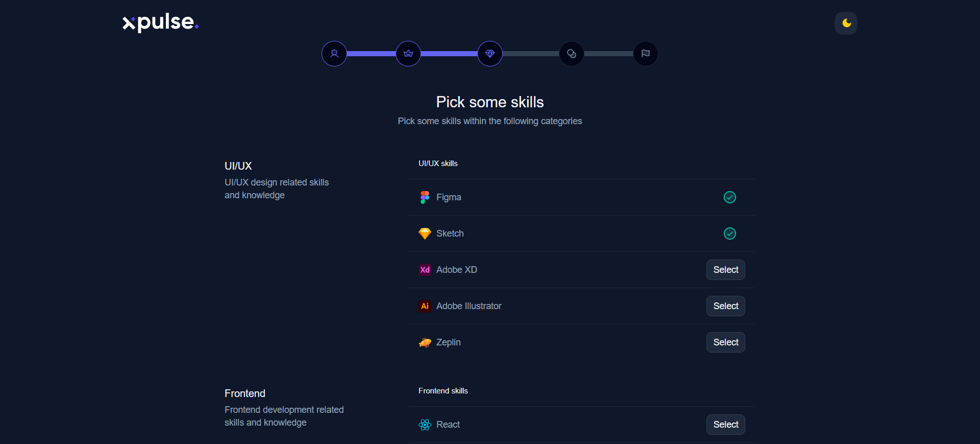
Task: Select the Adobe XD skill
Action: [x=725, y=270]
